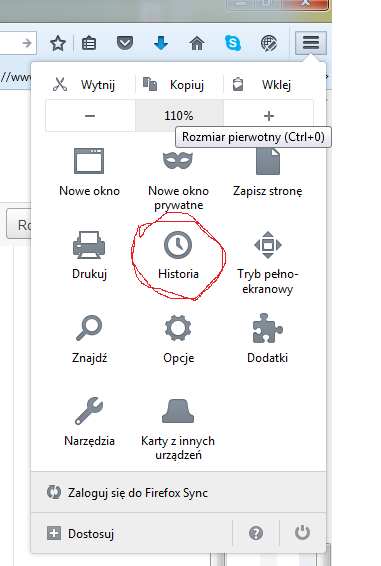The image size is (381, 566).
Task: Increase zoom with plus button
Action: tap(269, 116)
